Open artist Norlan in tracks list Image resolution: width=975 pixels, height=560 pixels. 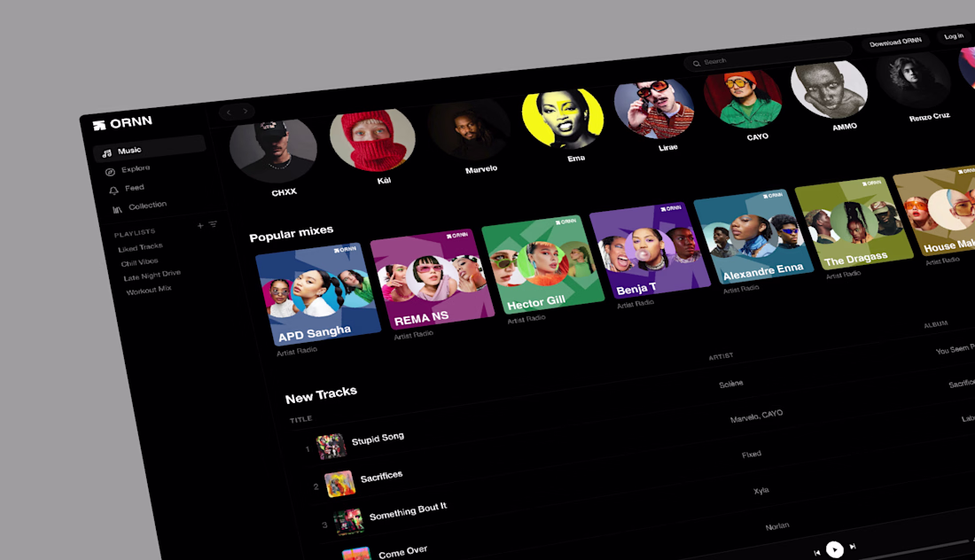777,526
